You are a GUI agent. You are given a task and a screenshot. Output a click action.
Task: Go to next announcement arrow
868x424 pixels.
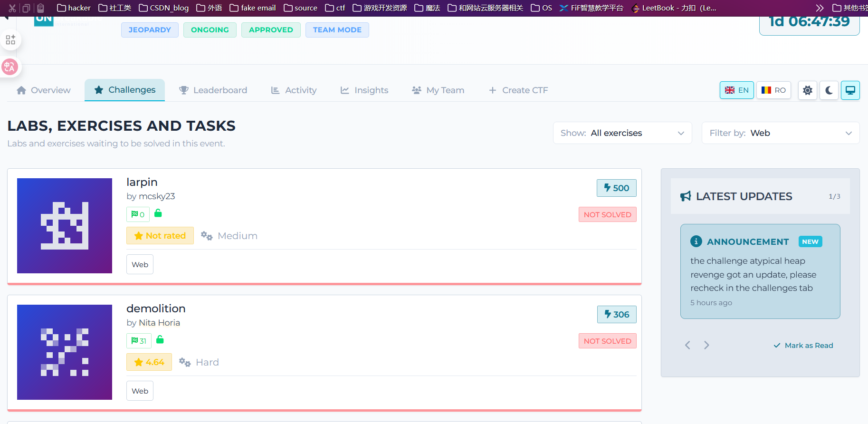coord(706,345)
